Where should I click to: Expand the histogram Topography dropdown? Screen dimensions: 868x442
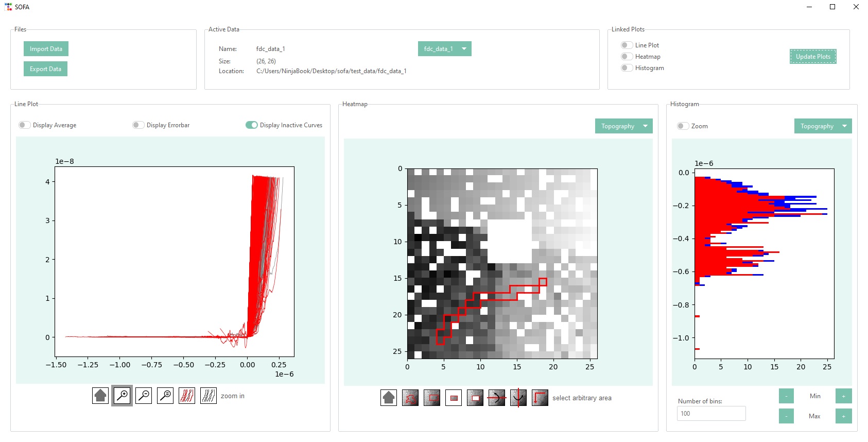(x=823, y=126)
